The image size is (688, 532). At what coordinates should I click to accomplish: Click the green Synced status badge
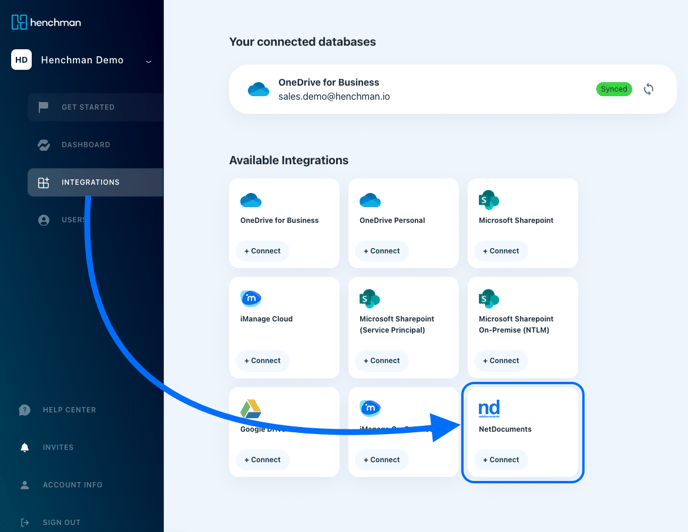614,89
